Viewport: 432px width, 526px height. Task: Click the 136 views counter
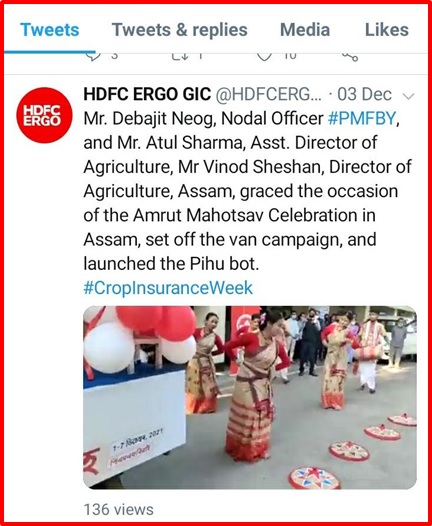[118, 510]
